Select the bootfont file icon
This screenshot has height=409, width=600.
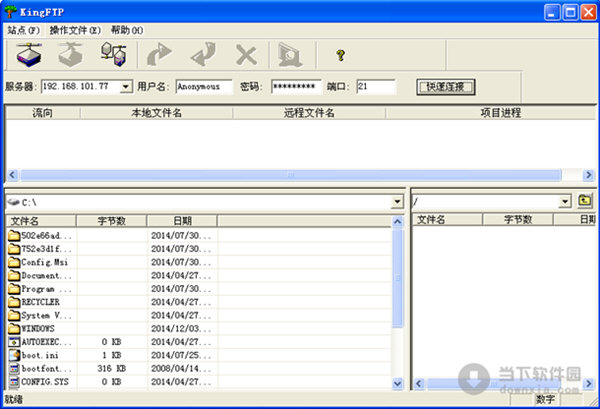tap(14, 368)
